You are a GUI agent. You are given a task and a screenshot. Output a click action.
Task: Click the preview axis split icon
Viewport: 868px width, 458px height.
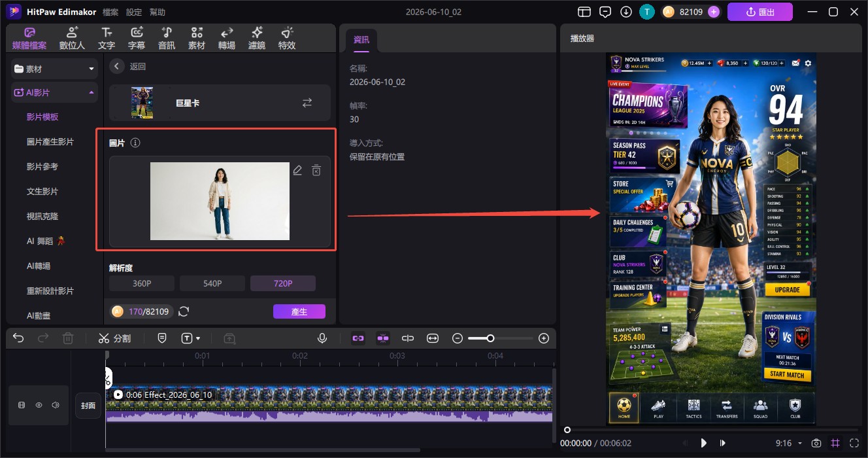(x=408, y=338)
